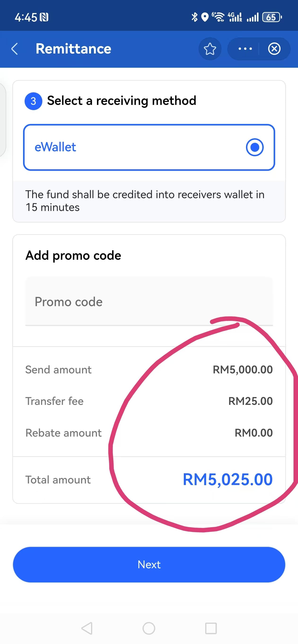Tap the Wi-Fi status icon
The width and height of the screenshot is (298, 644).
pyautogui.click(x=218, y=17)
